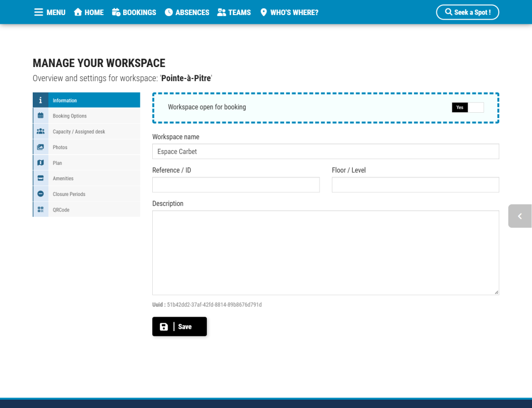Click the Teams people icon
This screenshot has width=532, height=408.
click(221, 12)
